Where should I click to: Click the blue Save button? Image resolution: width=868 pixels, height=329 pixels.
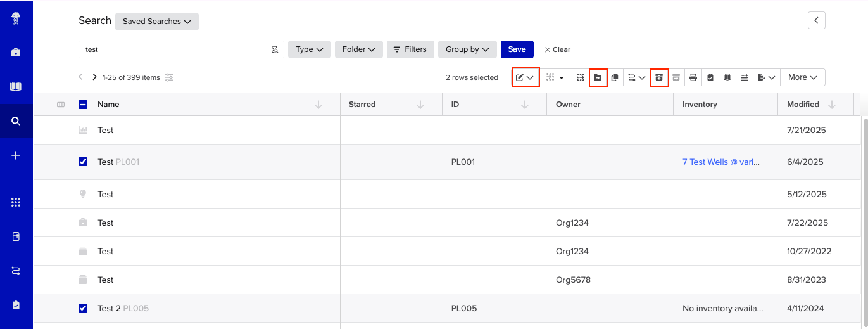click(x=517, y=49)
